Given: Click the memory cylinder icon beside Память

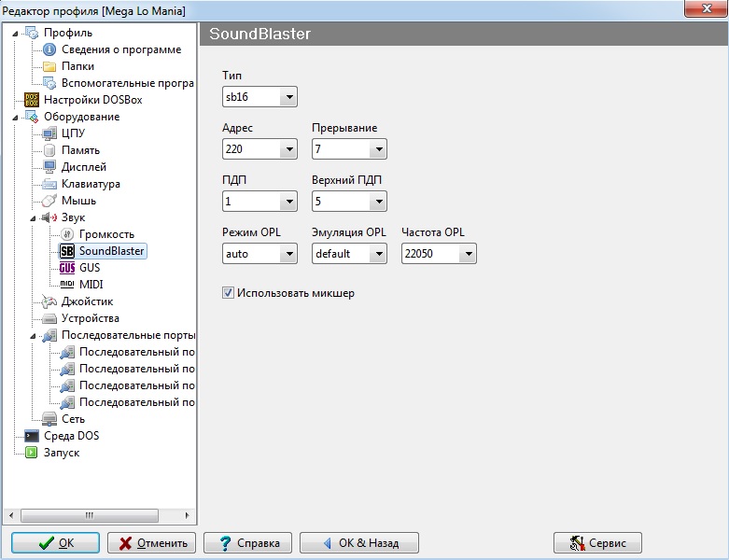Looking at the screenshot, I should (x=49, y=150).
